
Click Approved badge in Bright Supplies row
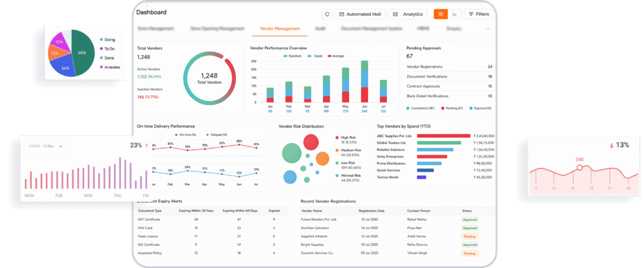pyautogui.click(x=470, y=245)
